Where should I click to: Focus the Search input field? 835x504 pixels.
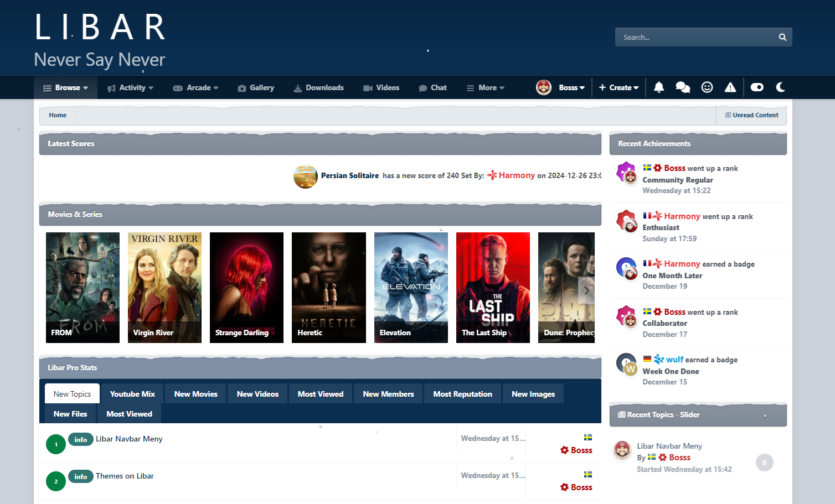(697, 37)
